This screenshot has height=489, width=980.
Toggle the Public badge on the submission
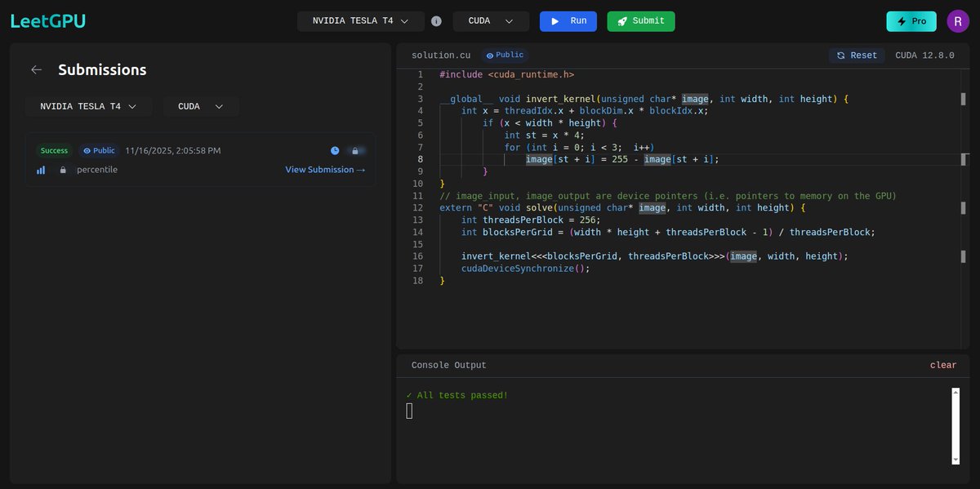98,150
